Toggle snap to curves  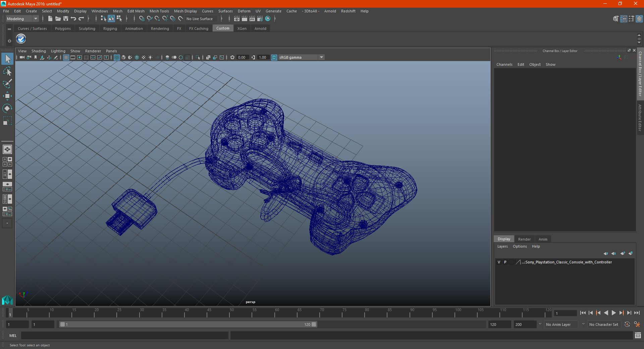[x=149, y=19]
